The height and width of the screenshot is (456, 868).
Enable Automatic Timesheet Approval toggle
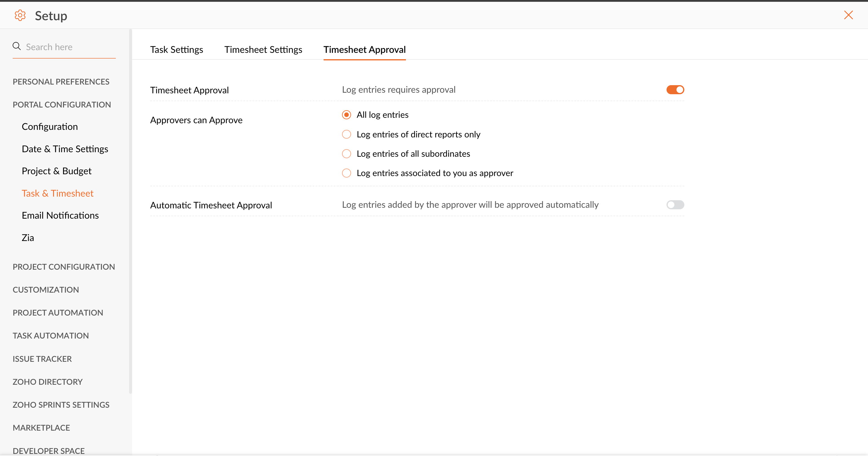tap(675, 205)
